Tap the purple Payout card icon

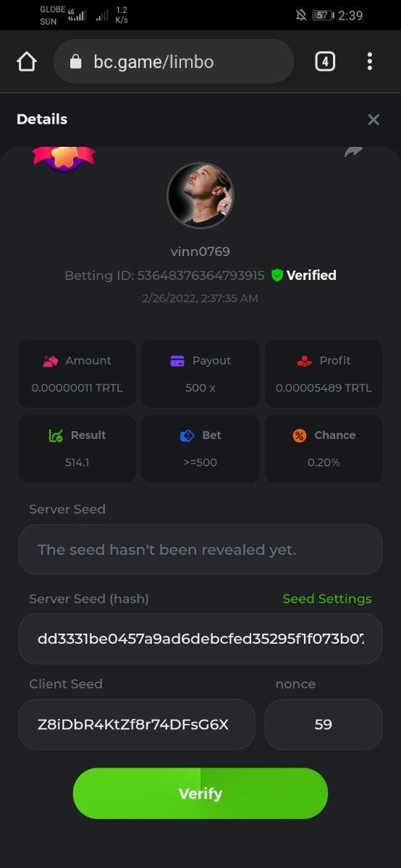pyautogui.click(x=177, y=361)
